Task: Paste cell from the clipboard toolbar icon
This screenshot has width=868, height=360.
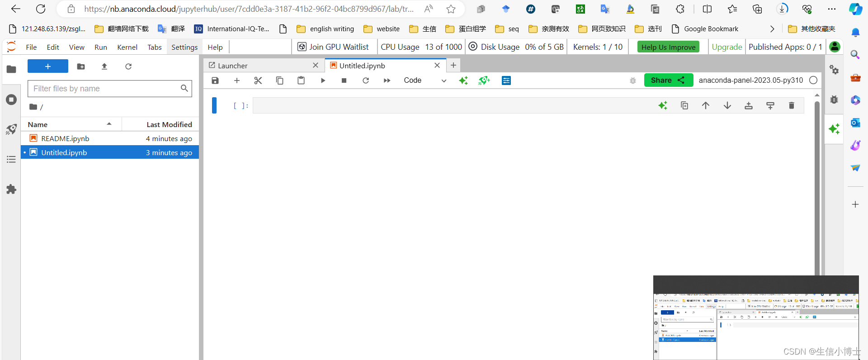Action: [301, 81]
